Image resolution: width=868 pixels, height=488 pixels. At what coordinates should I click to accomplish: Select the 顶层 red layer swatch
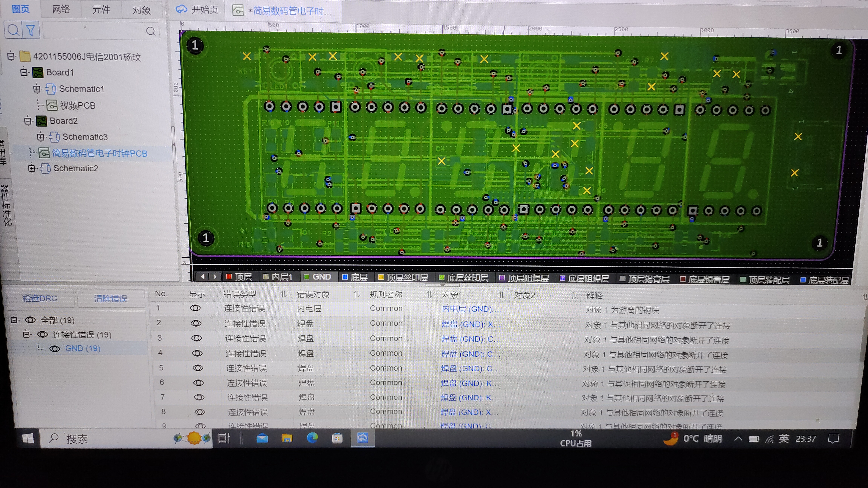click(229, 277)
